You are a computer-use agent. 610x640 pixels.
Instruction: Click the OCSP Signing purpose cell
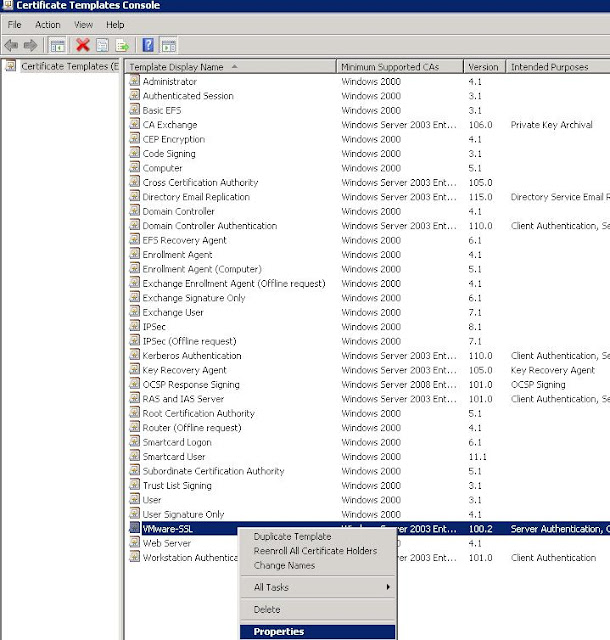pyautogui.click(x=538, y=384)
